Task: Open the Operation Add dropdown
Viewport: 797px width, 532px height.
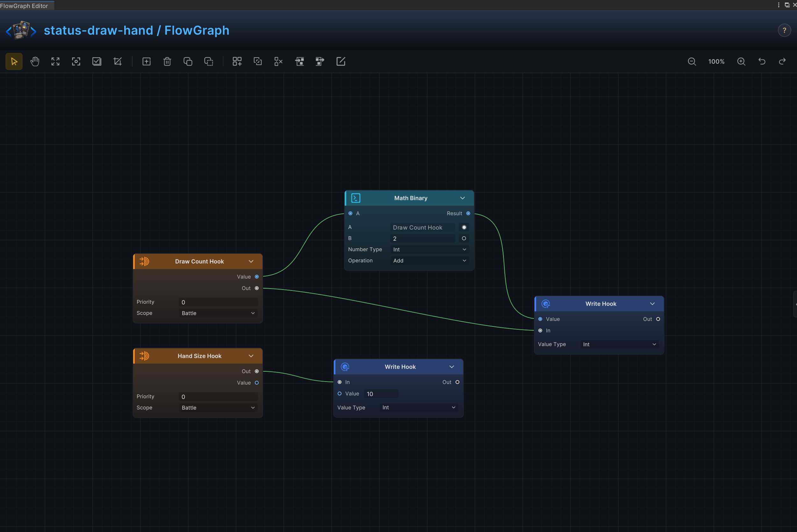Action: [429, 261]
